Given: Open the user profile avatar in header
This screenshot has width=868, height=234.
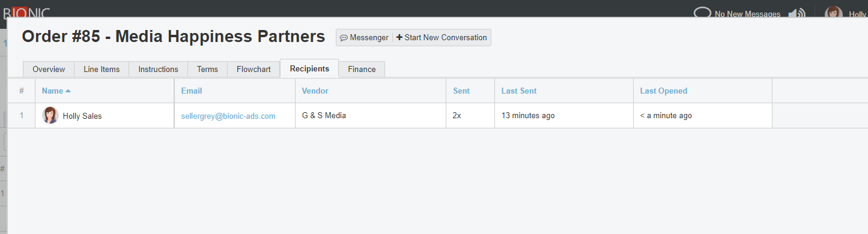Looking at the screenshot, I should click(834, 13).
